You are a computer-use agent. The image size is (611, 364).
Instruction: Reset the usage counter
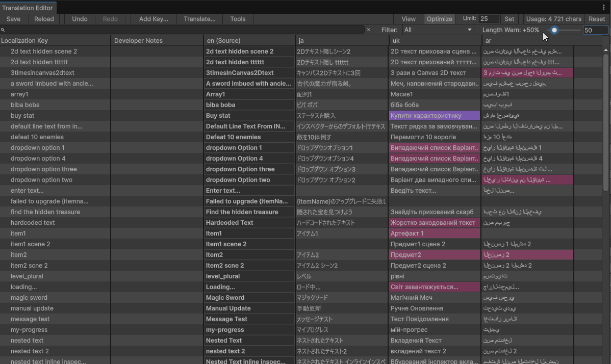point(597,19)
